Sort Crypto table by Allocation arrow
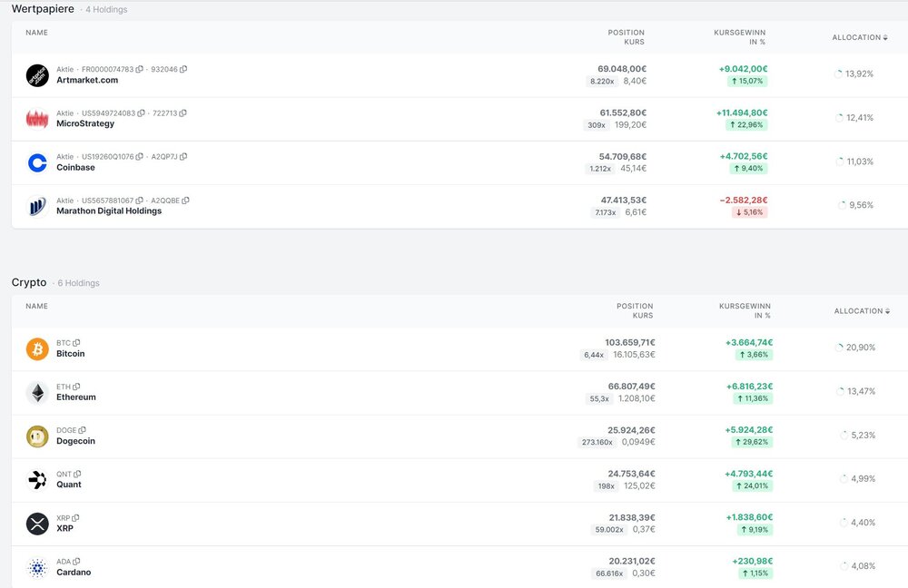The height and width of the screenshot is (588, 908). click(887, 311)
